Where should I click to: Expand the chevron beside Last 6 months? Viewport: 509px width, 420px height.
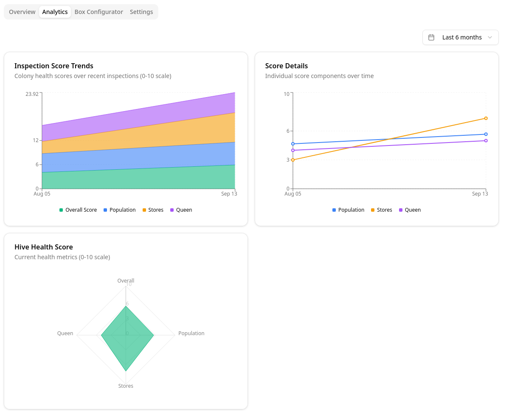pos(490,37)
